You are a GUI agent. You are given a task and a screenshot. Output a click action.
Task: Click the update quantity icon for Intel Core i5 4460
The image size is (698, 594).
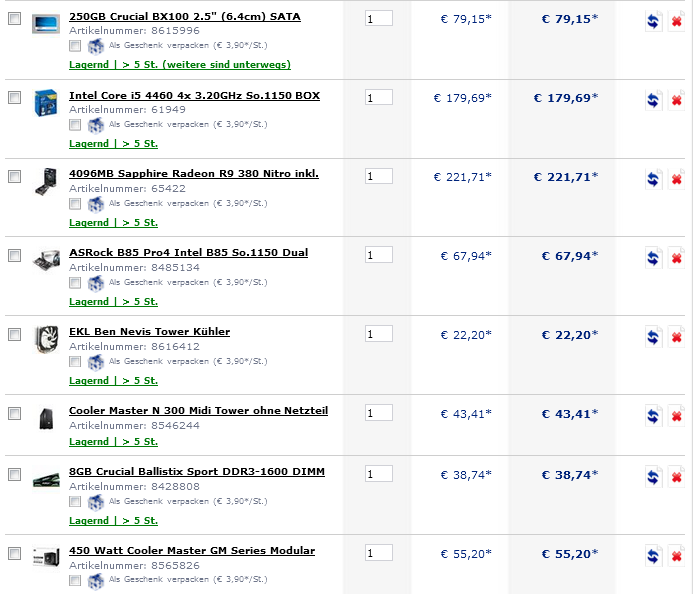tap(653, 99)
